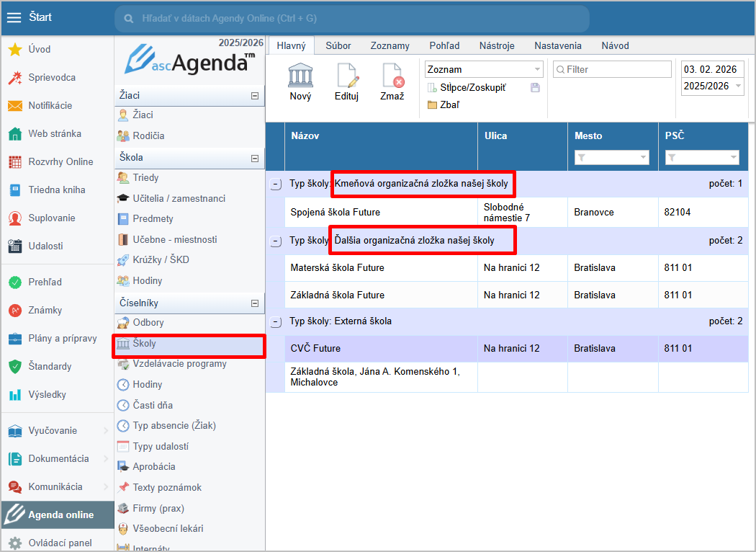The height and width of the screenshot is (552, 756).
Task: Open the hamburger menu next to Štart
Action: (14, 17)
